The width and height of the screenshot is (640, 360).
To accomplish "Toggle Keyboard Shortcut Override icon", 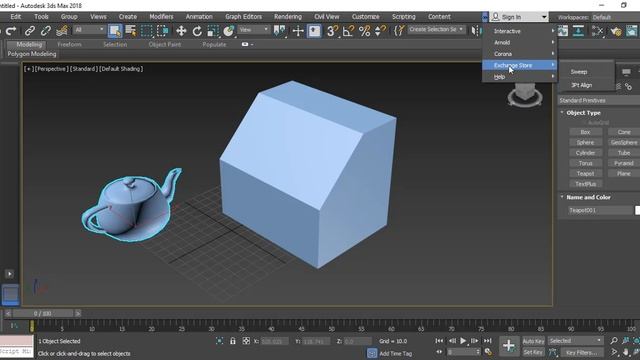I will point(314,31).
